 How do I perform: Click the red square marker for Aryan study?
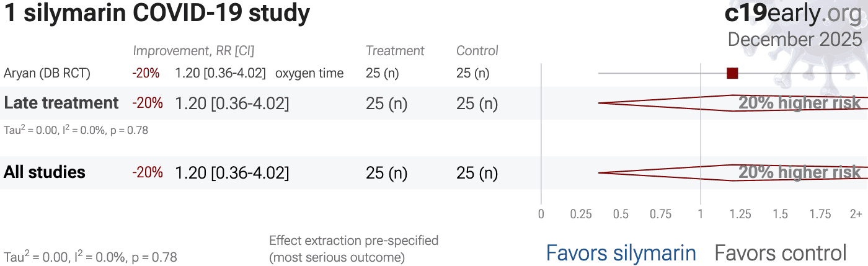click(732, 73)
